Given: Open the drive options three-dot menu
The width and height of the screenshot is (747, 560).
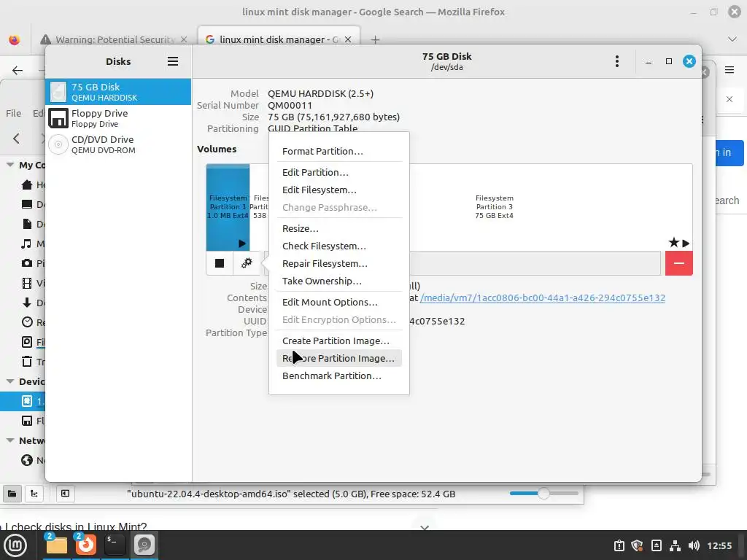Looking at the screenshot, I should (617, 61).
